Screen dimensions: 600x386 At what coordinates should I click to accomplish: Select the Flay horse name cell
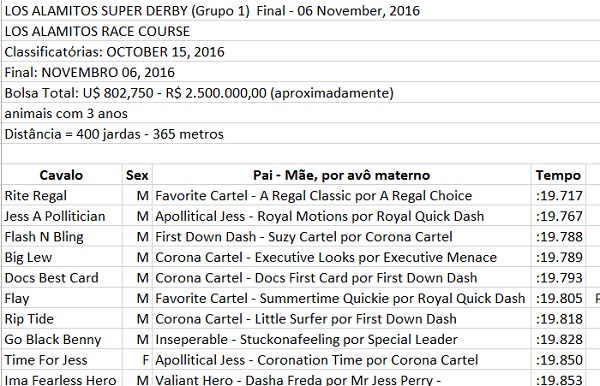[62, 298]
